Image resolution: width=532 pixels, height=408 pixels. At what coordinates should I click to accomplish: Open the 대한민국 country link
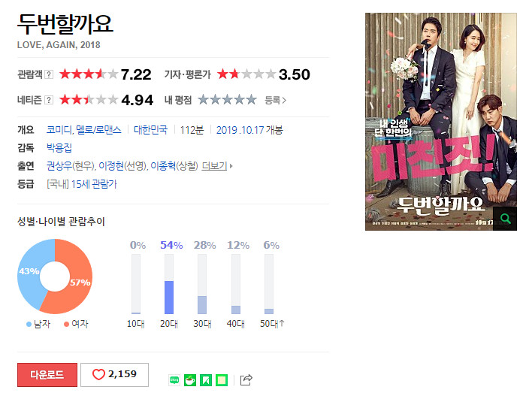point(150,130)
